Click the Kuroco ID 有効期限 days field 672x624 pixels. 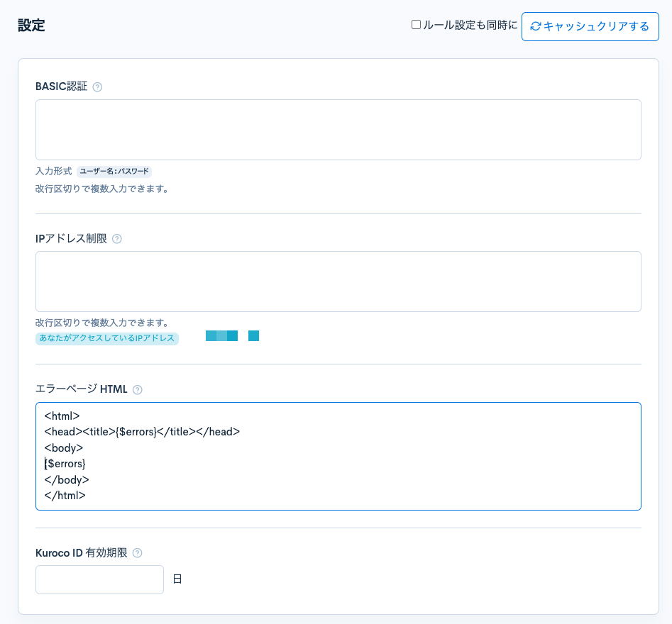99,579
